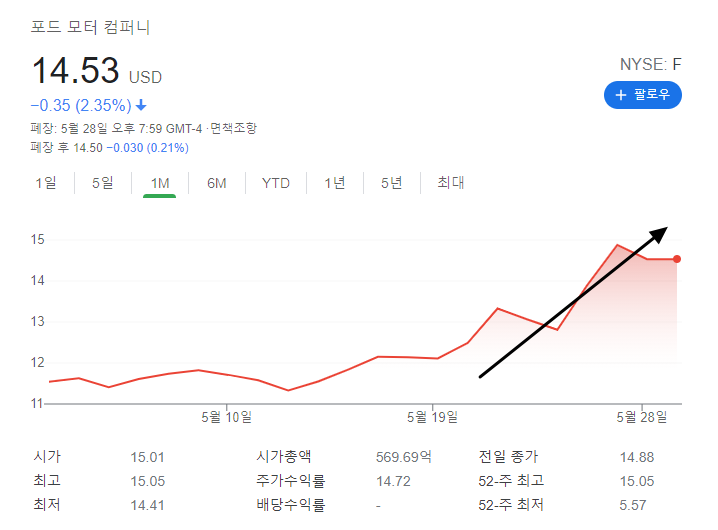This screenshot has width=718, height=530.
Task: Switch chart to 1년 range
Action: (x=335, y=183)
